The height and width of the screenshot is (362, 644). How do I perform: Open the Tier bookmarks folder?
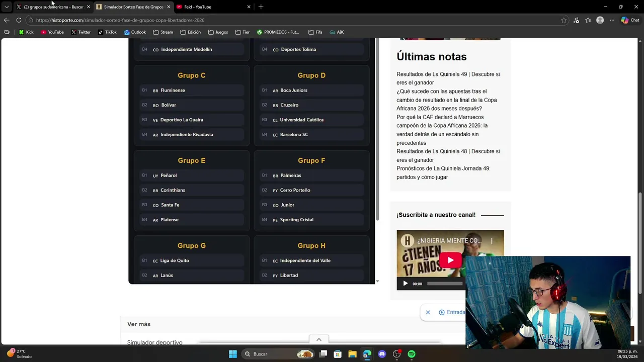243,32
